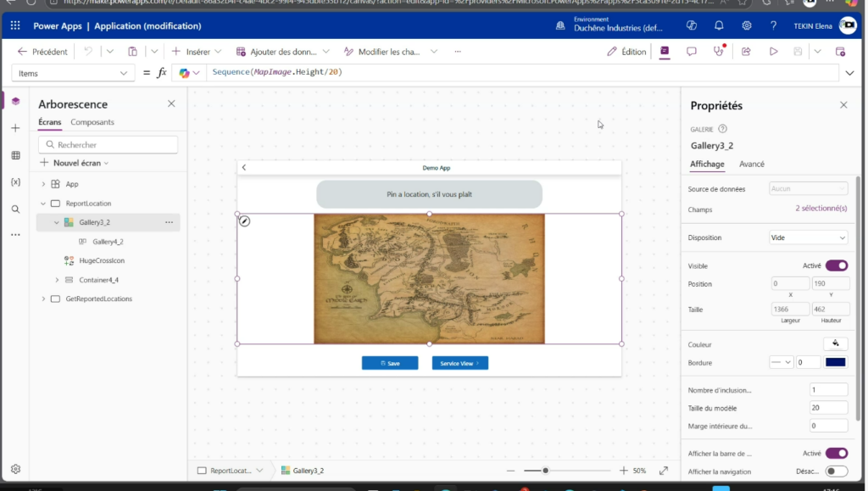Expand the Container4_4 tree node
Image resolution: width=868 pixels, height=491 pixels.
tap(58, 280)
